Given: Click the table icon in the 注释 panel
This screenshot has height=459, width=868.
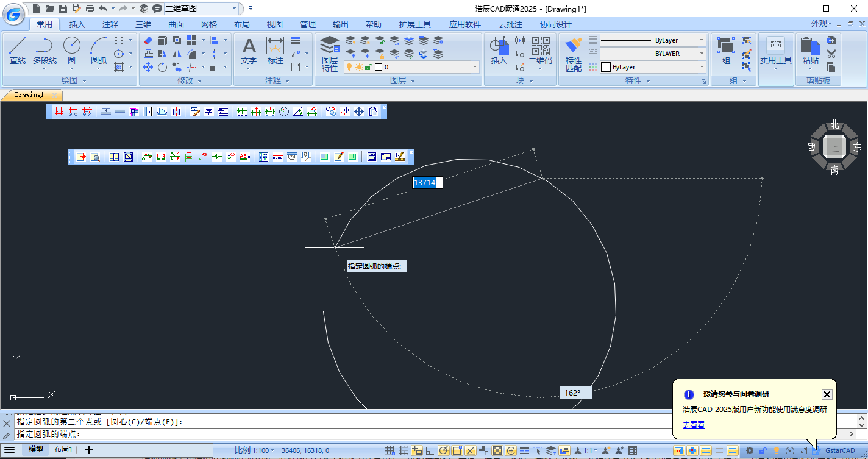Looking at the screenshot, I should pos(296,40).
